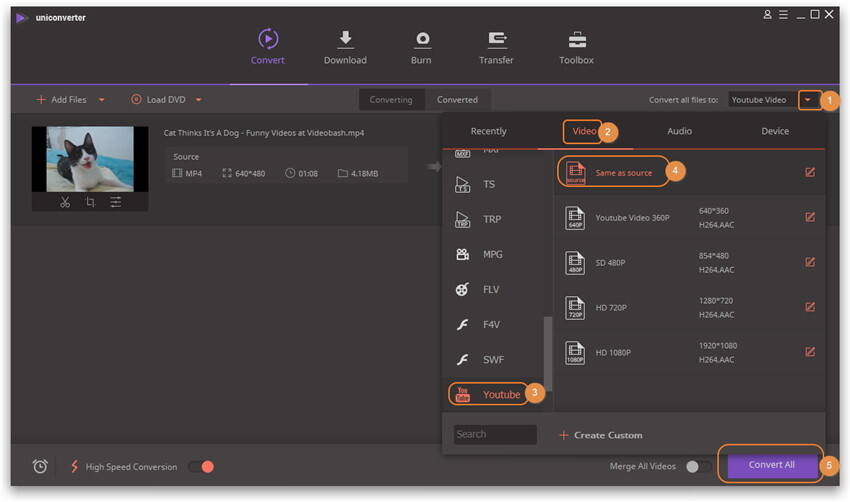Select the FLV format
This screenshot has width=850, height=502.
click(x=492, y=289)
